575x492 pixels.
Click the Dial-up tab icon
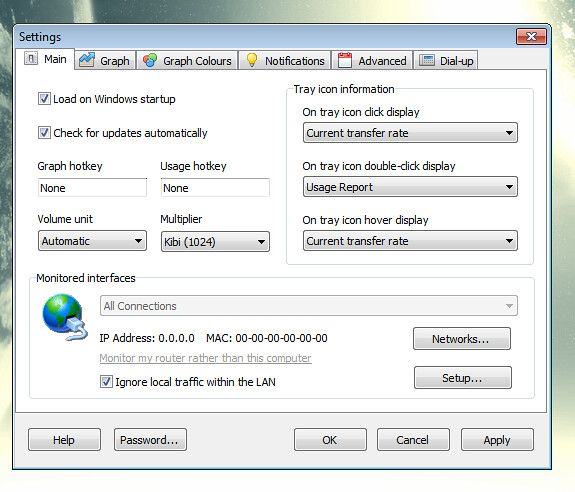coord(426,60)
